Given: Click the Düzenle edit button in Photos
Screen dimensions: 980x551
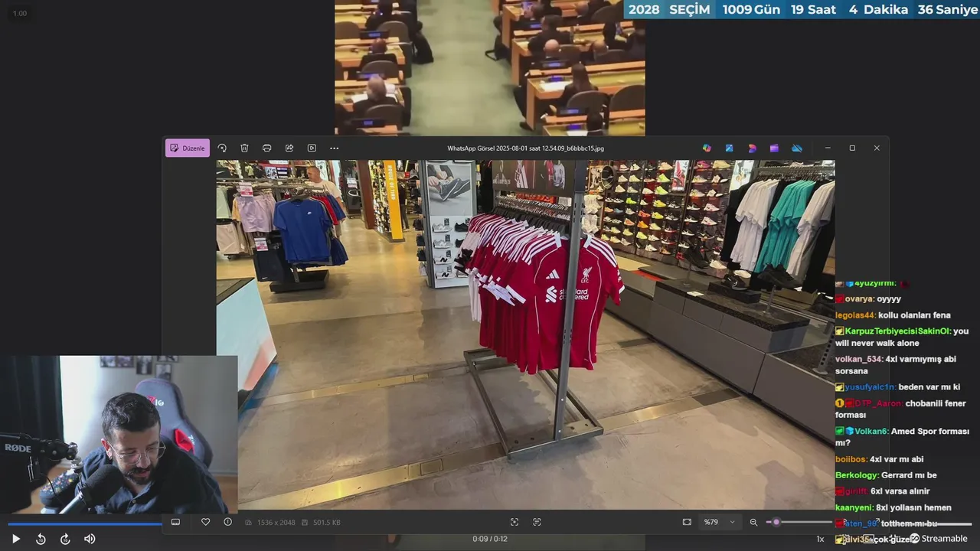Looking at the screenshot, I should tap(188, 148).
